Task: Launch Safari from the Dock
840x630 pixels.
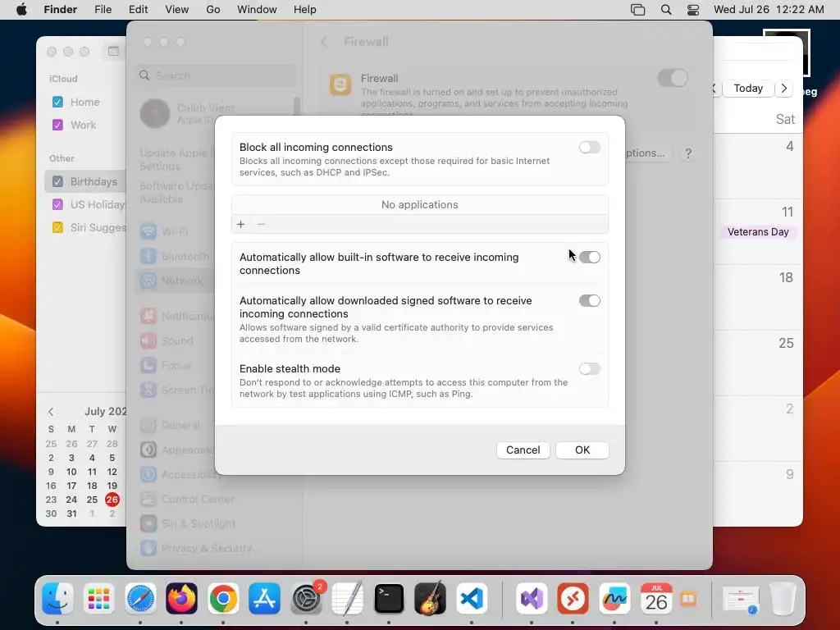Action: [x=140, y=598]
